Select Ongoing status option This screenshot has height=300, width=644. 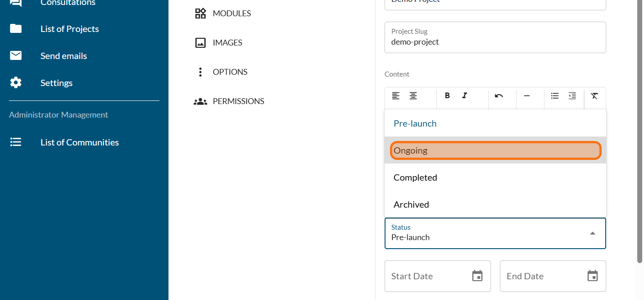[495, 150]
